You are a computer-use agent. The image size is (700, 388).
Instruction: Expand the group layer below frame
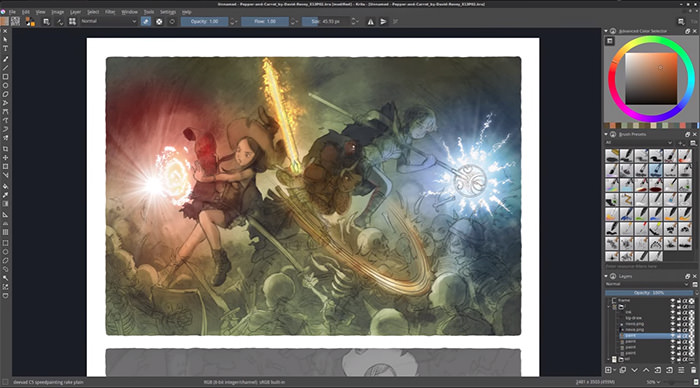[608, 307]
